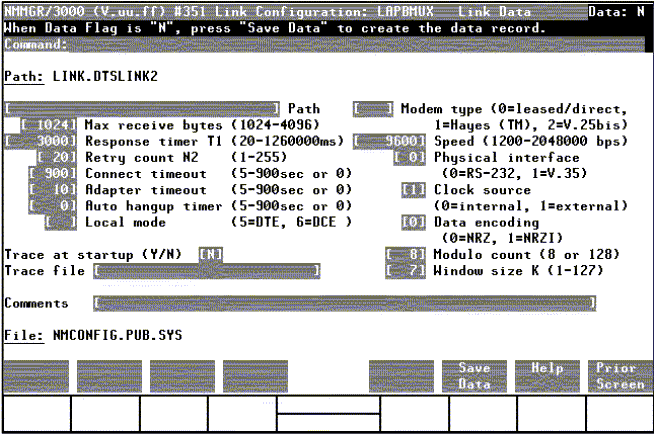654x434 pixels.
Task: Click the Response timer T1 label
Action: coord(153,141)
